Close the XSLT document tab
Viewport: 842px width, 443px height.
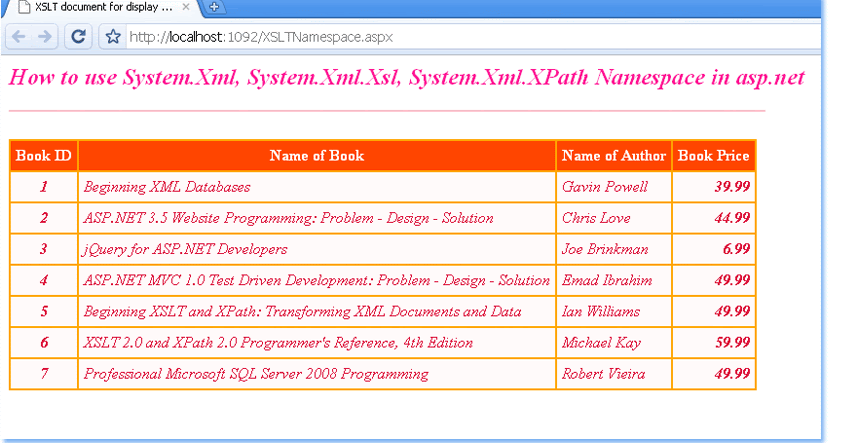coord(186,7)
